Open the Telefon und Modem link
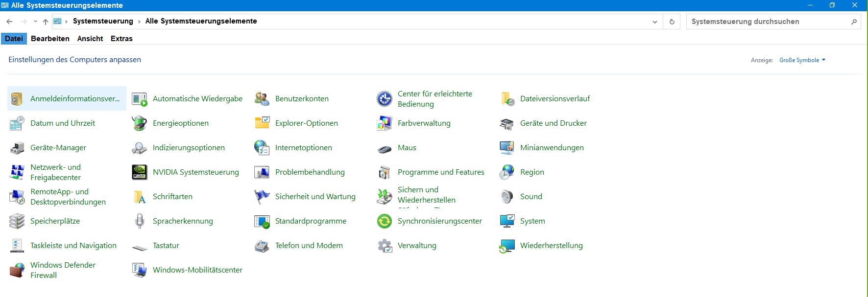The height and width of the screenshot is (297, 868). [x=309, y=246]
